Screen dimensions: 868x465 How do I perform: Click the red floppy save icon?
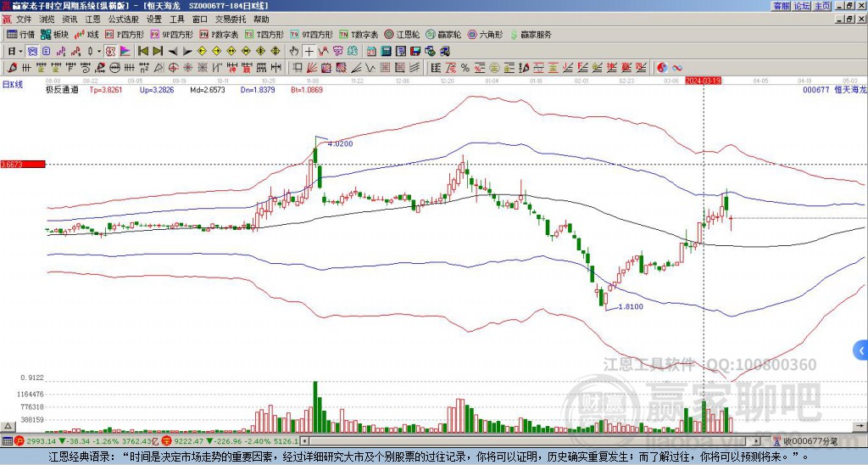[x=415, y=52]
